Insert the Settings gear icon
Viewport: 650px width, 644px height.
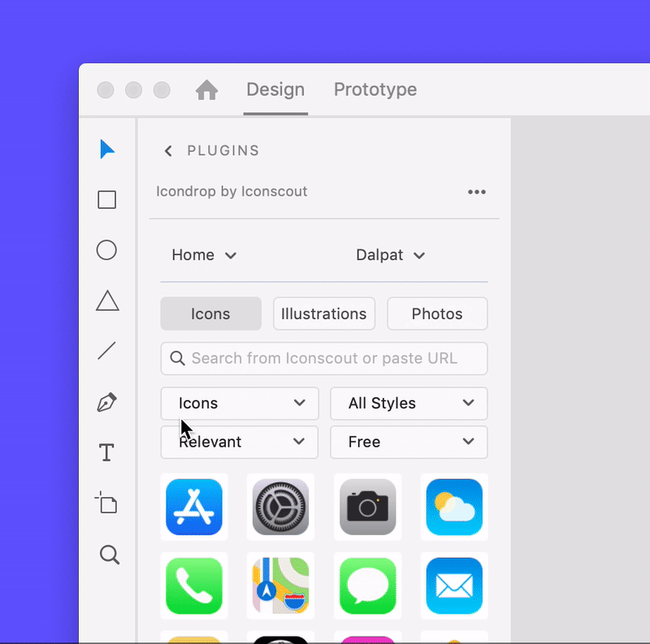tap(280, 507)
